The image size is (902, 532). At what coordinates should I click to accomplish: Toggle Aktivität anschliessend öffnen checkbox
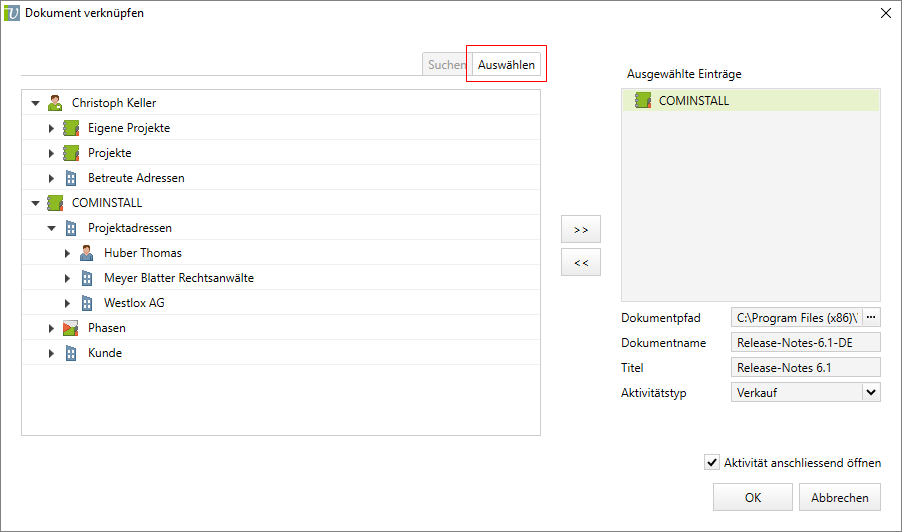click(712, 462)
